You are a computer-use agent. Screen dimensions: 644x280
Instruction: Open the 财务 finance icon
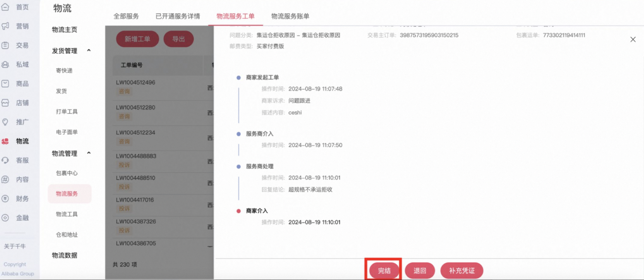tap(5, 198)
